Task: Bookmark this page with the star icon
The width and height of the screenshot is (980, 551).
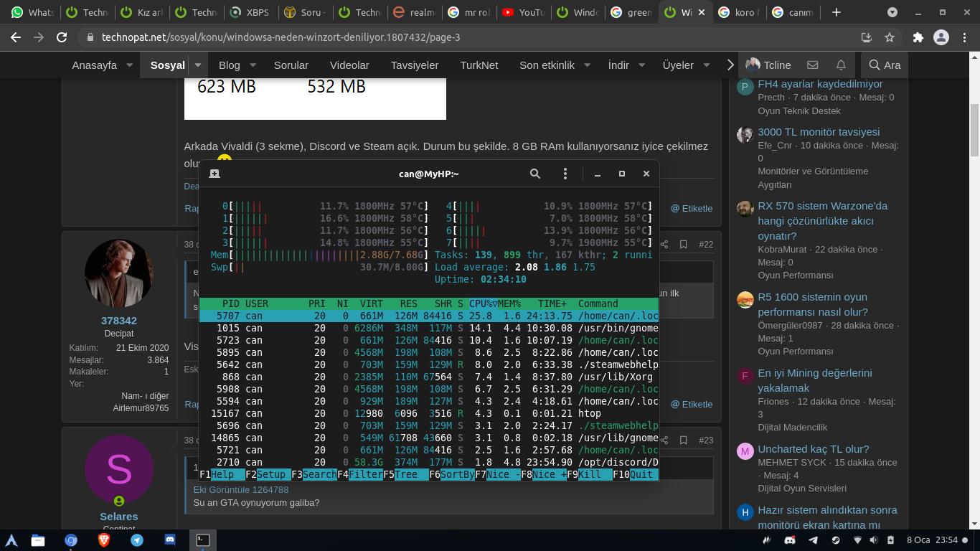Action: (890, 37)
